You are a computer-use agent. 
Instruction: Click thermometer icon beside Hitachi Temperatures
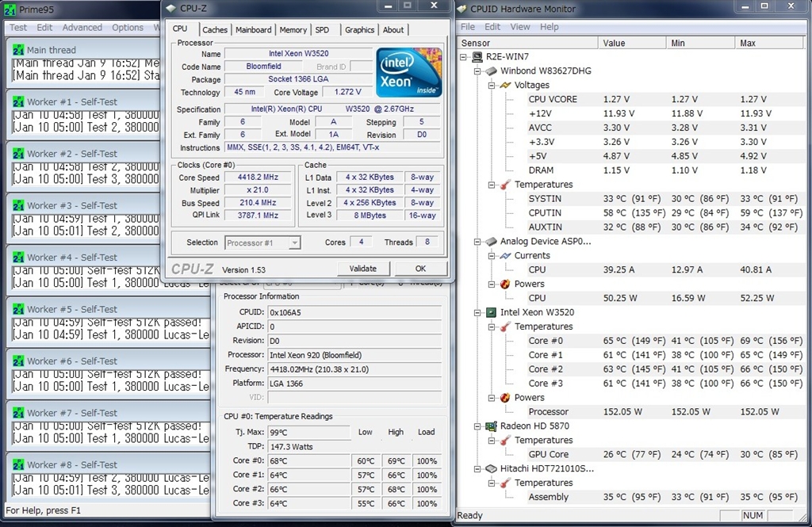click(x=505, y=483)
